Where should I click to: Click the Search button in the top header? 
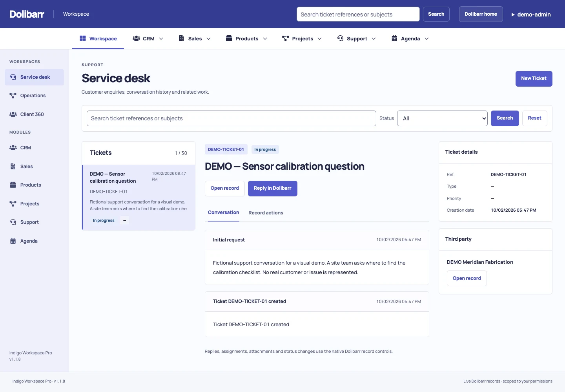[436, 14]
